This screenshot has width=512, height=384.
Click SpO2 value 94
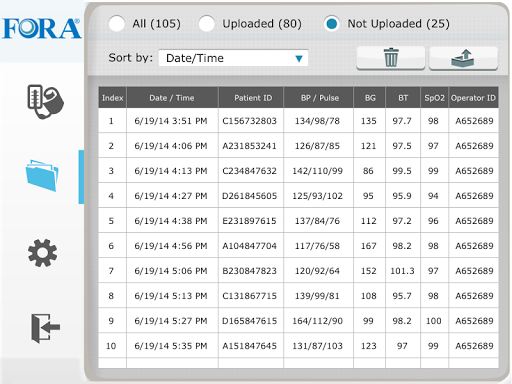point(433,196)
